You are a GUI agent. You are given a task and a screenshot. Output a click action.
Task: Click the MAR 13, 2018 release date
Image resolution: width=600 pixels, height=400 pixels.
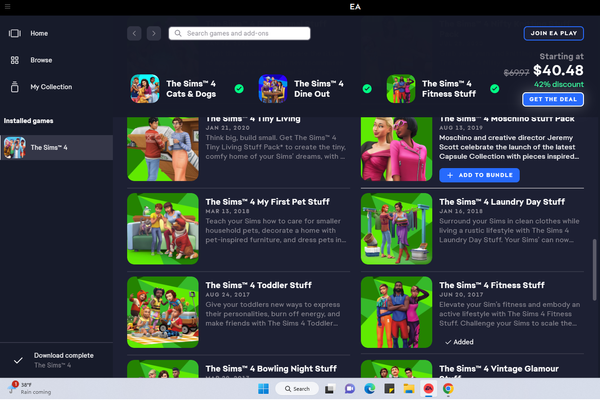227,211
